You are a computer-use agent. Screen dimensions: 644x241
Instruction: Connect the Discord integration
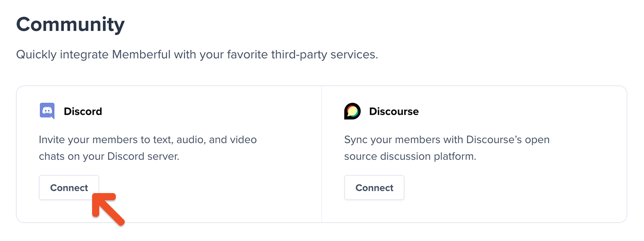point(69,188)
